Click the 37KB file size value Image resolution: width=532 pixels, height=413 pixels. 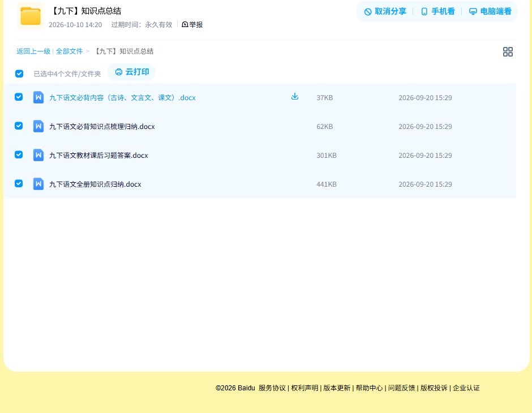coord(325,98)
